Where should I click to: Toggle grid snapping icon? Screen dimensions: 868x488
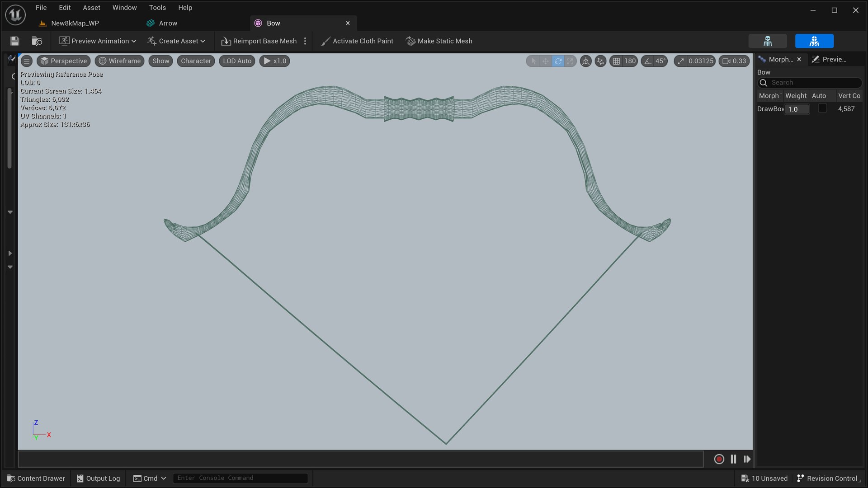(616, 61)
